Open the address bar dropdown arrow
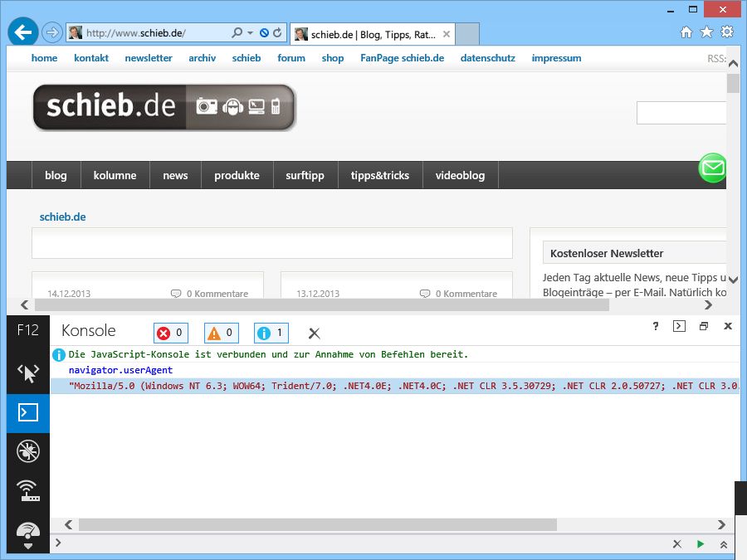The width and height of the screenshot is (747, 560). (250, 33)
